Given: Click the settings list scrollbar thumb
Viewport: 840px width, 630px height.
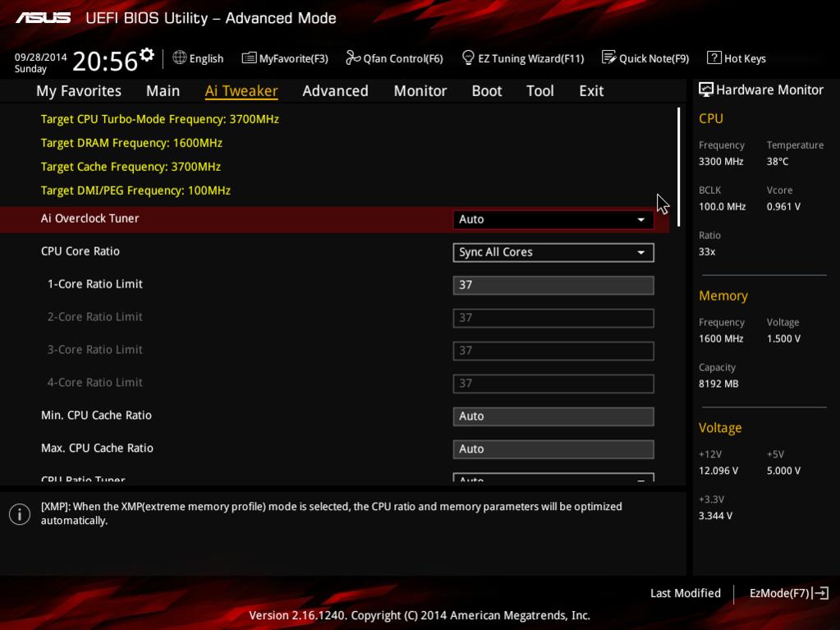Looking at the screenshot, I should [x=678, y=167].
